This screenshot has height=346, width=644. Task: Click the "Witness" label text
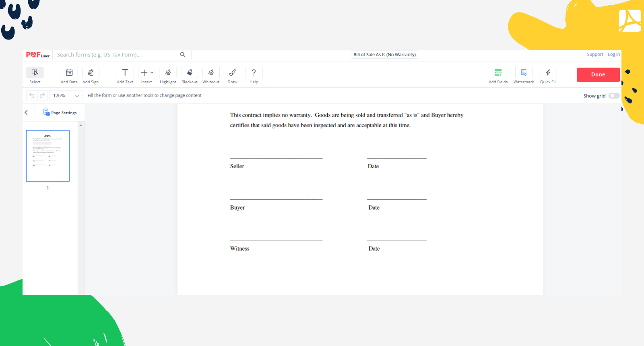(240, 249)
